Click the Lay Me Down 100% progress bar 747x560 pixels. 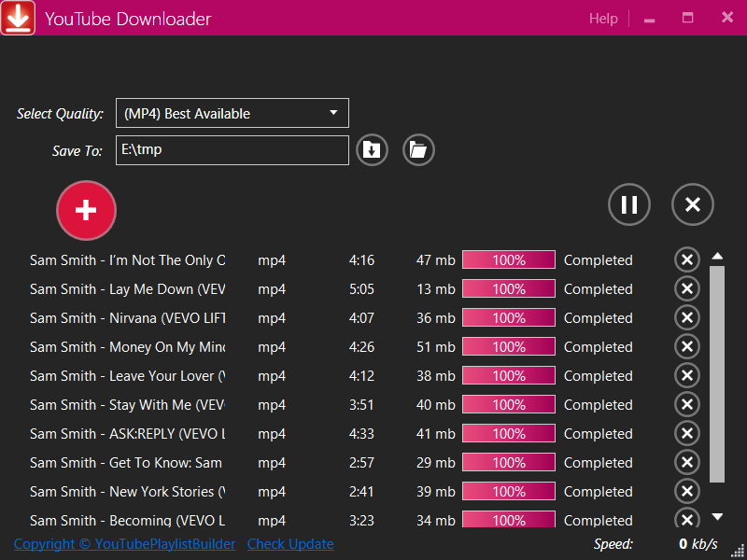point(509,288)
